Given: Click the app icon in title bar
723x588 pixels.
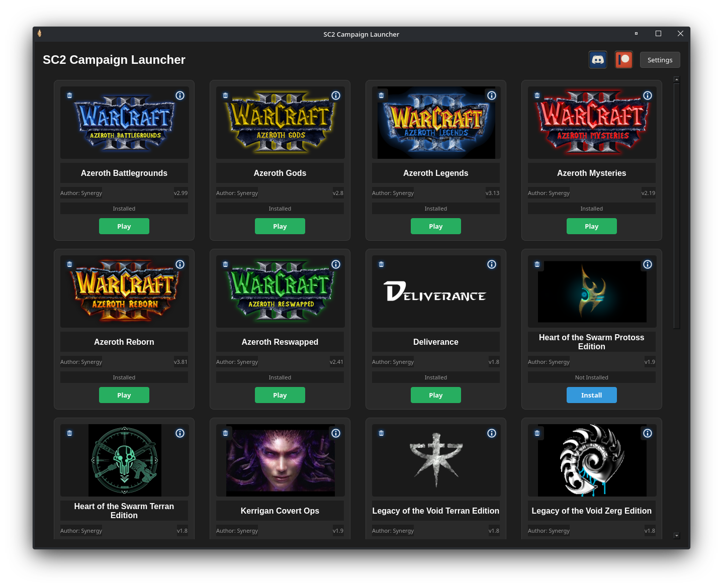Looking at the screenshot, I should coord(39,34).
